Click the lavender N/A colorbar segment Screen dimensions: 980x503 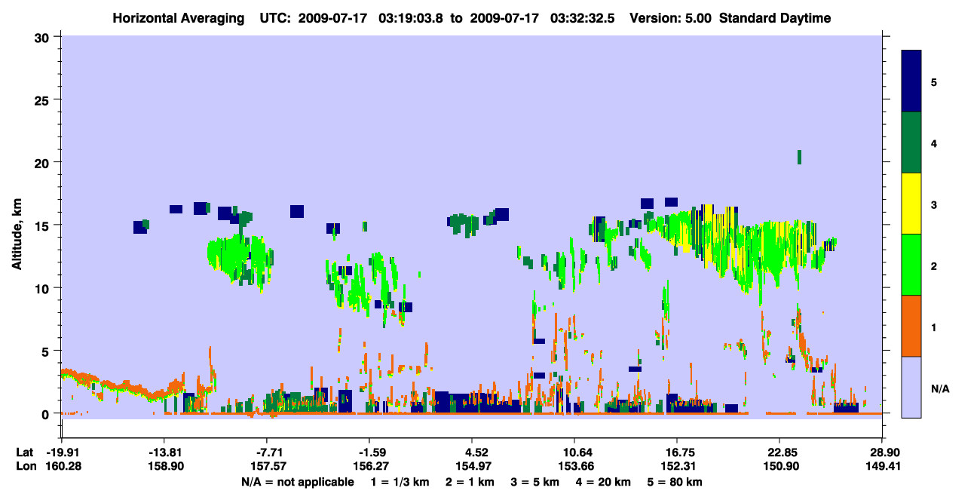pos(911,387)
